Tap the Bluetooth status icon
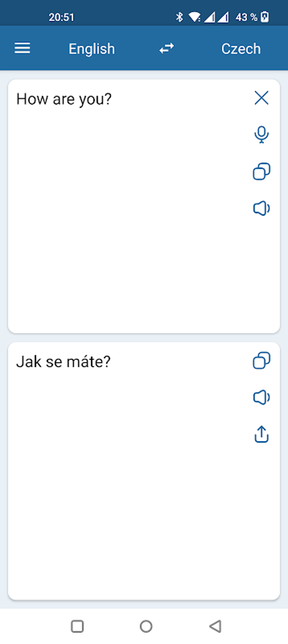 tap(179, 17)
